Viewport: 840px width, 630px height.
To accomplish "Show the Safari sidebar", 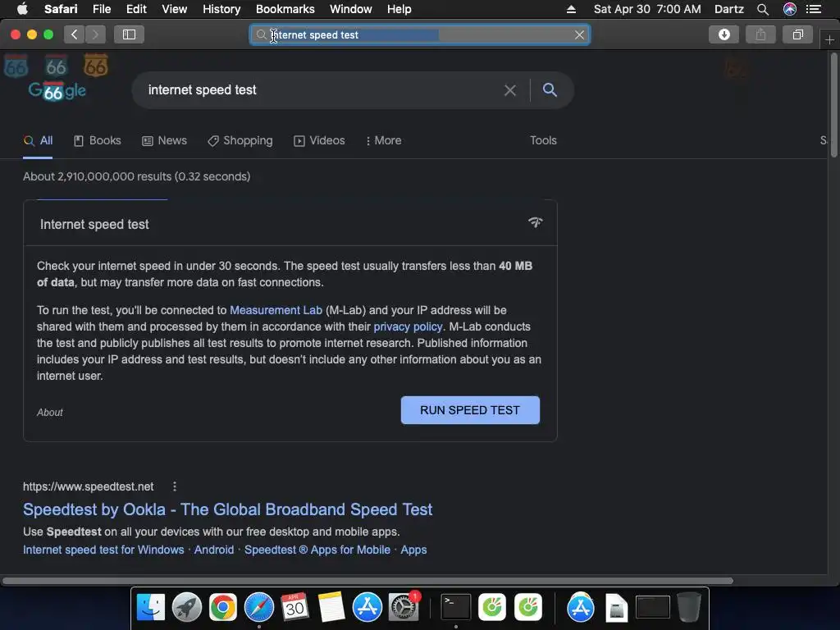I will 129,34.
